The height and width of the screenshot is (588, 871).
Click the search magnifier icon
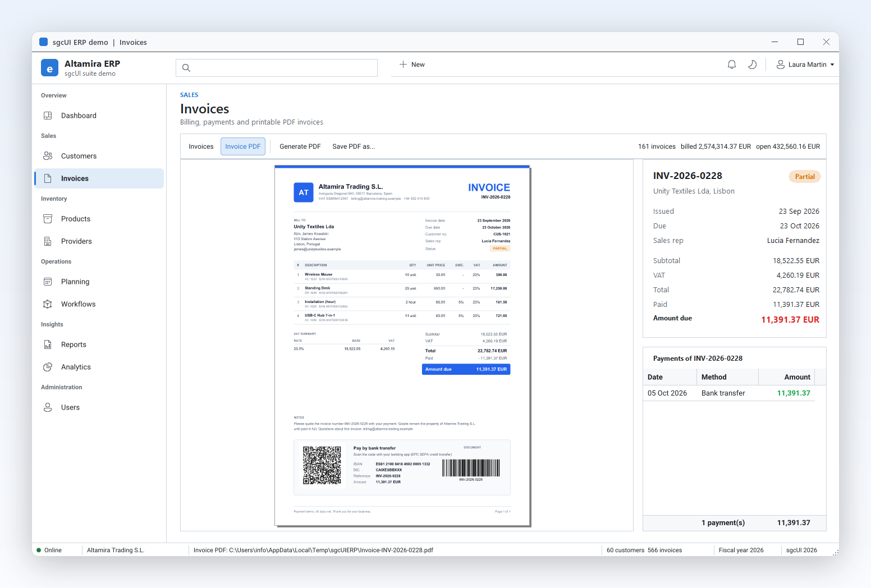coord(186,68)
